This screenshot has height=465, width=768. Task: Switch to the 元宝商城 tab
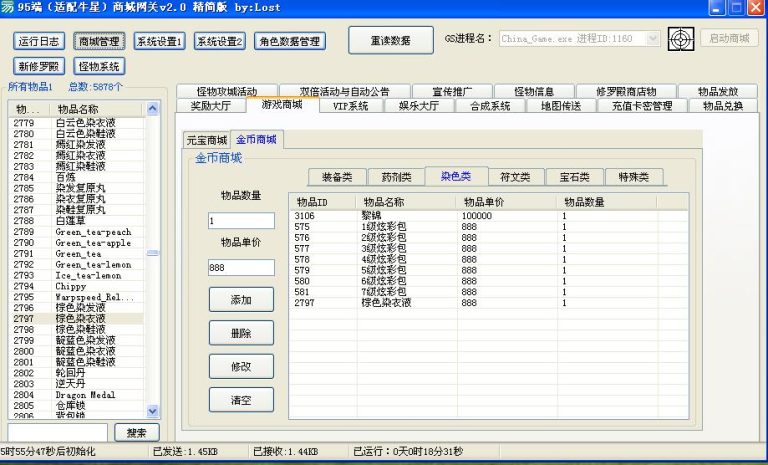click(x=207, y=140)
